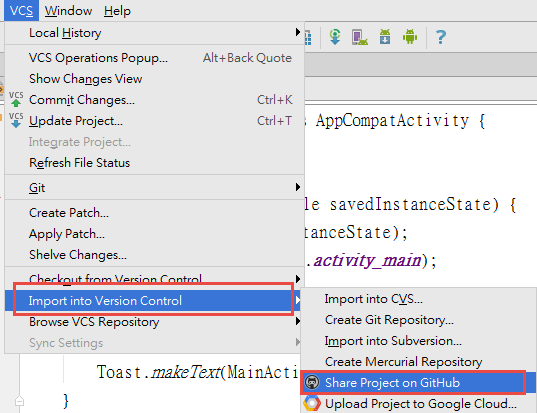Select Create Patch
Viewport: 537px width, 413px height.
pyautogui.click(x=154, y=213)
